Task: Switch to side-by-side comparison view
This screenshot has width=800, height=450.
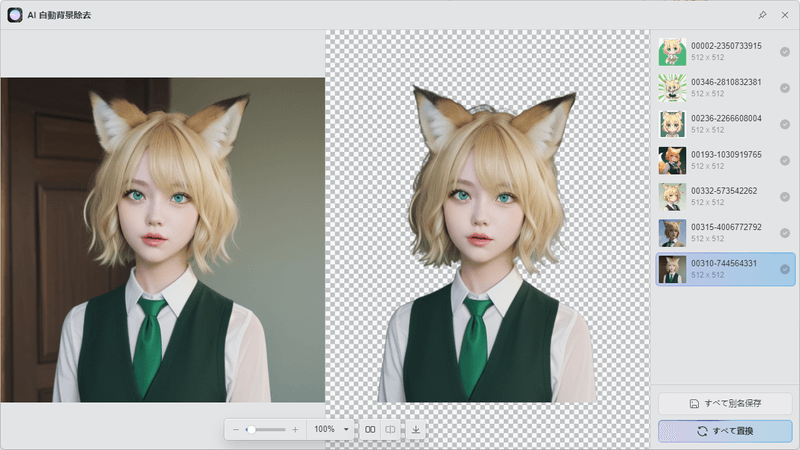Action: pyautogui.click(x=370, y=429)
